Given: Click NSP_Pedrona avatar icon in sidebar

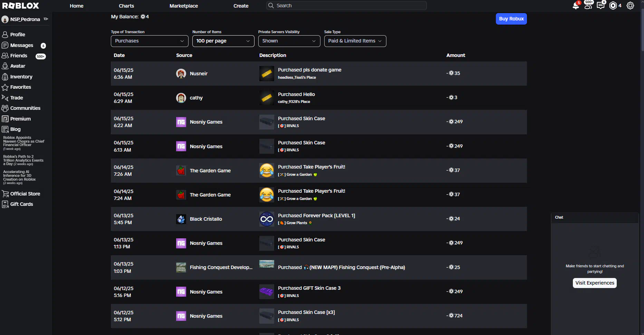Looking at the screenshot, I should tap(5, 19).
